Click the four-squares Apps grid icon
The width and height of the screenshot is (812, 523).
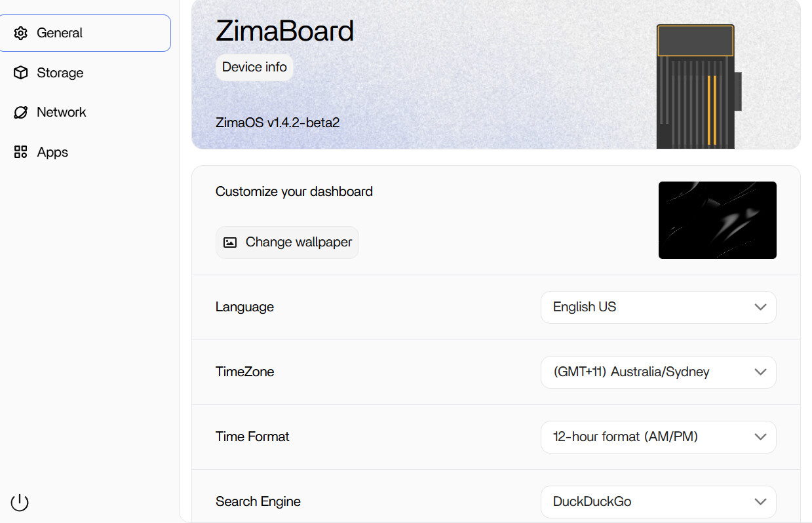coord(21,152)
